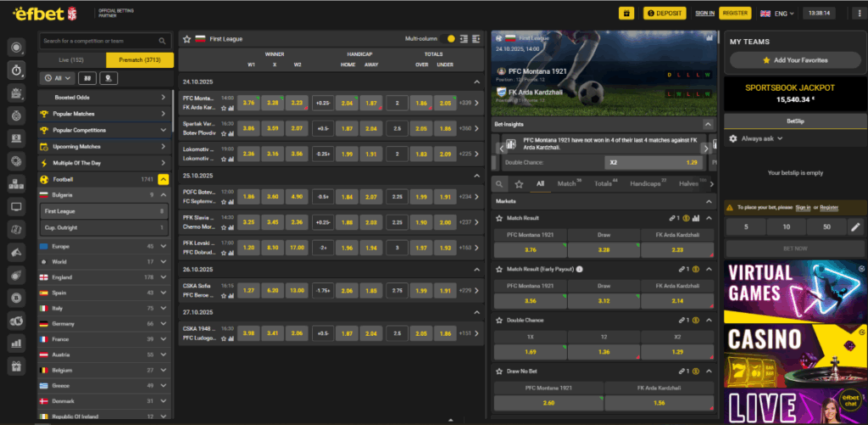
Task: Open statistics chart icon for Match Result
Action: tap(696, 218)
